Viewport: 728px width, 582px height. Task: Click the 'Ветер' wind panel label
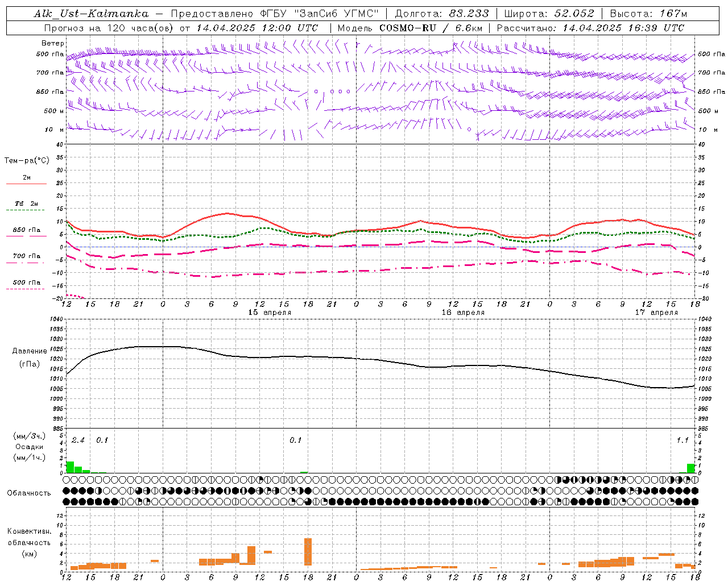pos(53,43)
